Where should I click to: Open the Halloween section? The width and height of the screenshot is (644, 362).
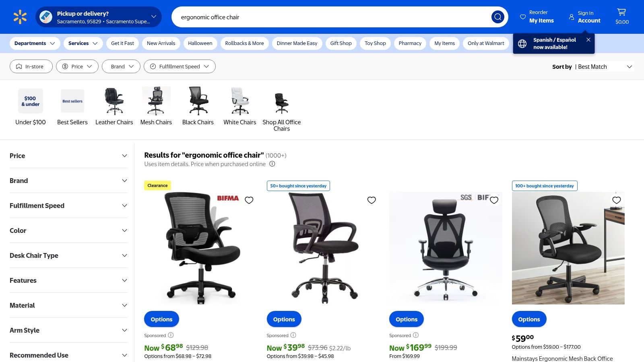point(200,43)
